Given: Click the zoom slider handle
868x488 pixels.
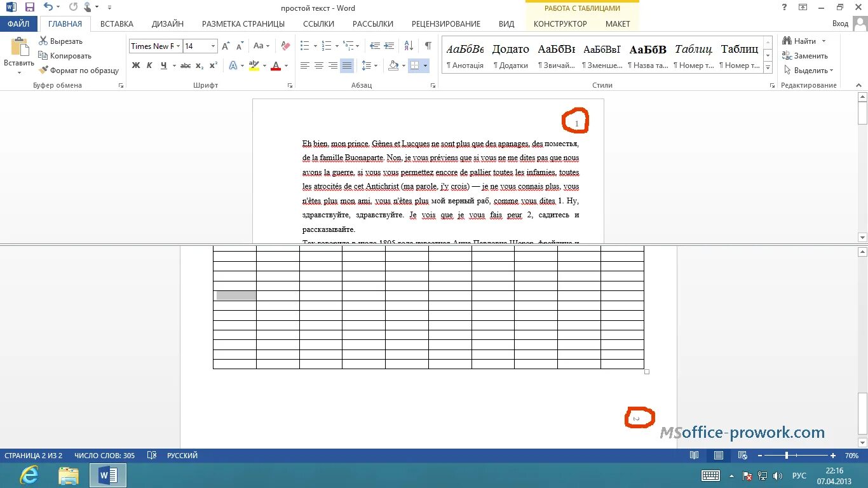Looking at the screenshot, I should (x=787, y=456).
